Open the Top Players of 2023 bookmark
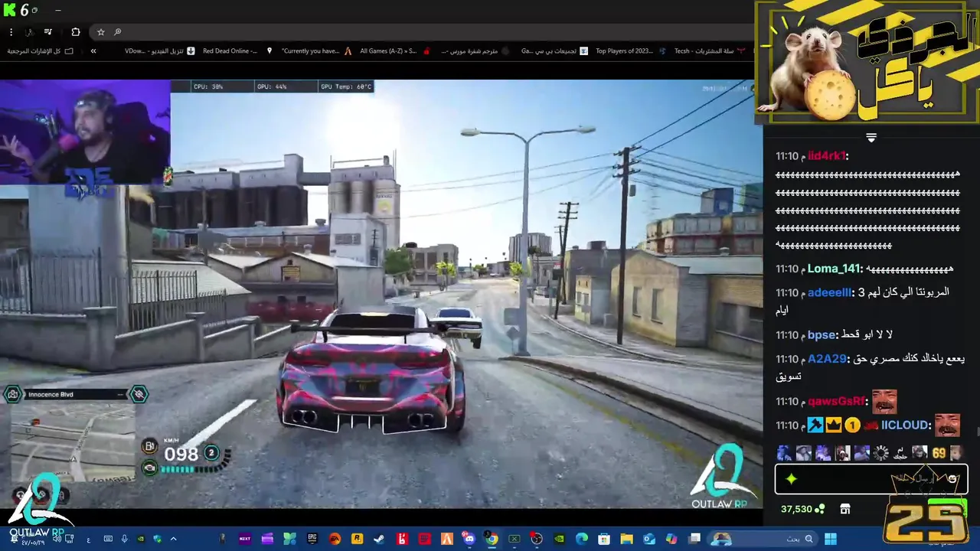Image resolution: width=980 pixels, height=551 pixels. (630, 51)
